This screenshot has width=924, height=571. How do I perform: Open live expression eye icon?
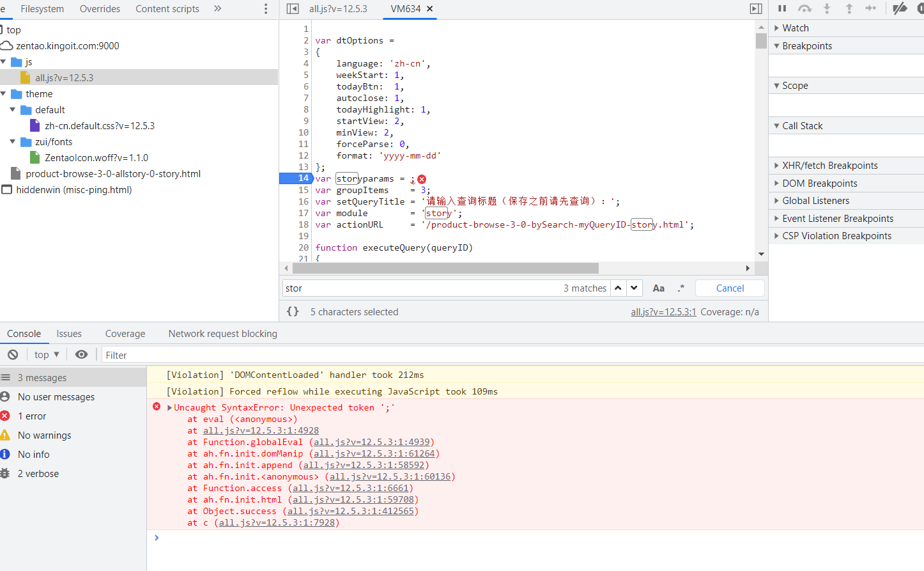(x=81, y=354)
